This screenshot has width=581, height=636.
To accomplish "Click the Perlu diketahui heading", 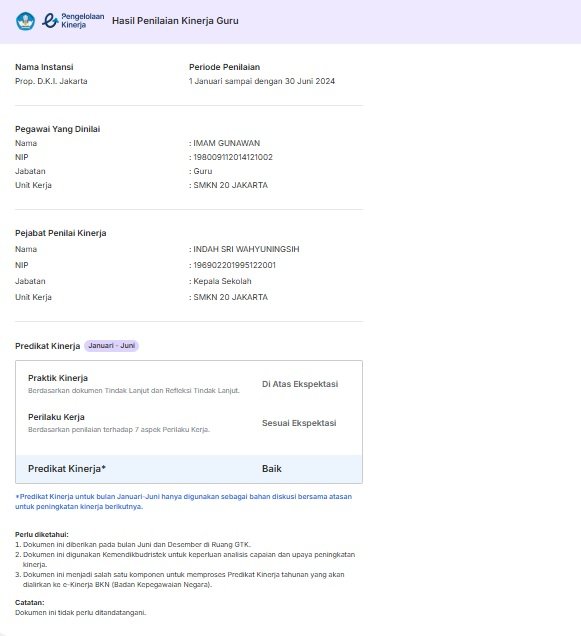I will [x=42, y=535].
